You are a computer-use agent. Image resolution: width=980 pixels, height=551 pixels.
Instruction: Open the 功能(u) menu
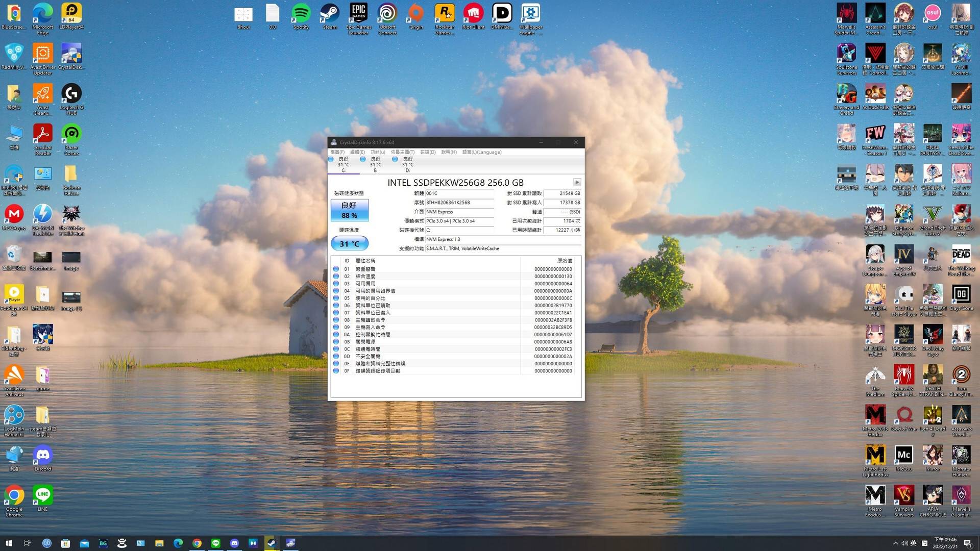378,152
